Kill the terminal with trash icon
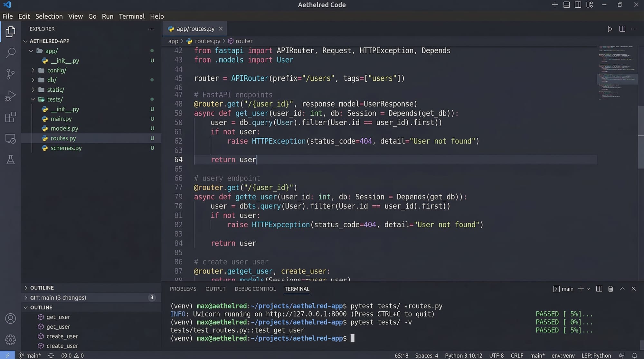 pos(611,289)
